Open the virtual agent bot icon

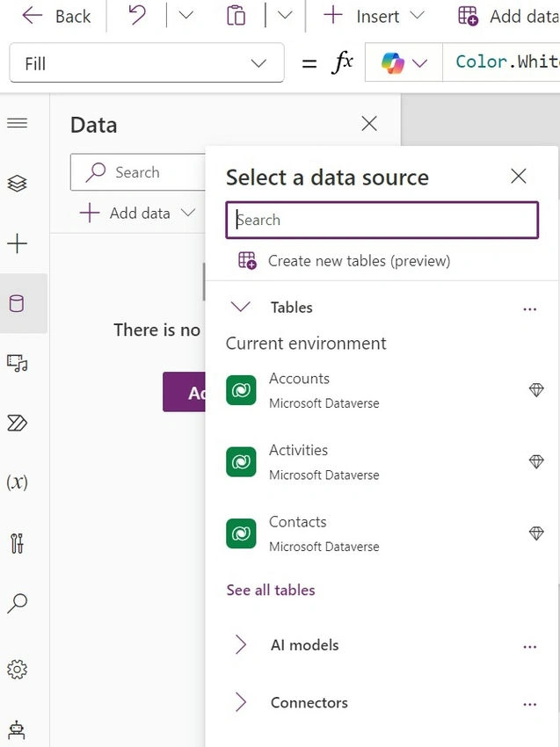click(x=18, y=729)
